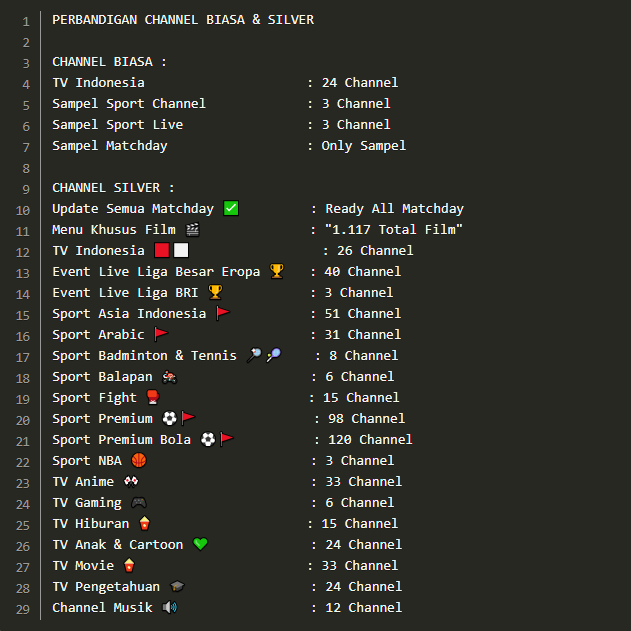Viewport: 631px width, 631px height.
Task: Select line number 1 in the gutter
Action: 26,21
